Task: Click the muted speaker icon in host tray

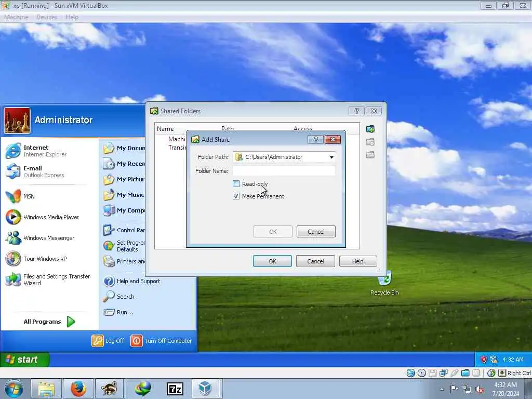Action: (480, 389)
